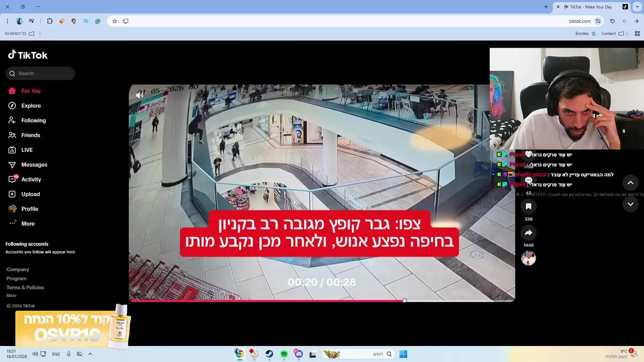
Task: Open Spotify from the taskbar
Action: coord(284,354)
